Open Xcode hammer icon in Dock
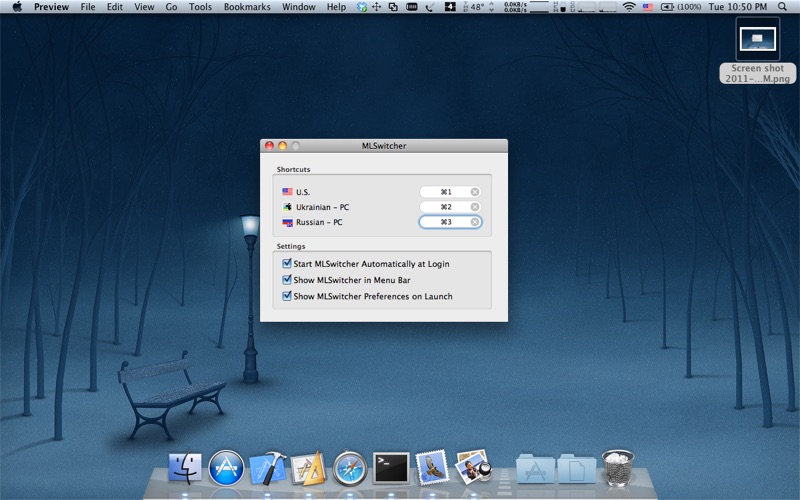The image size is (800, 500). 267,468
